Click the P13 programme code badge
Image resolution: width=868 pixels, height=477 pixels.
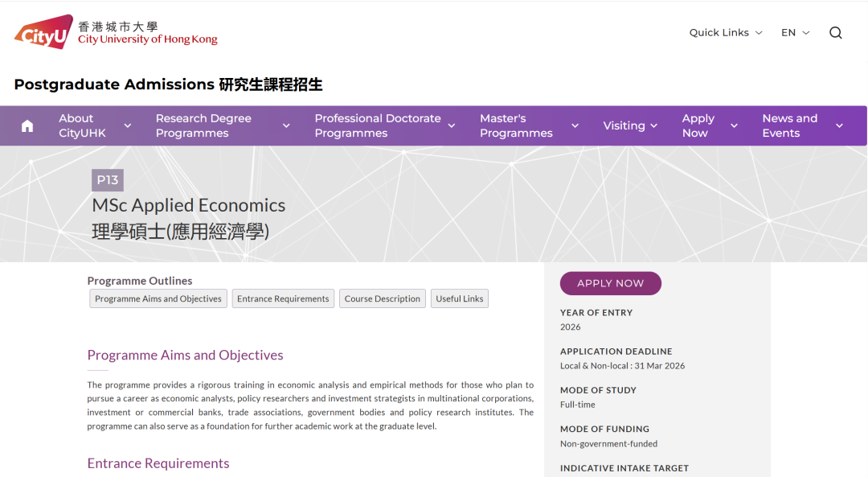coord(107,179)
